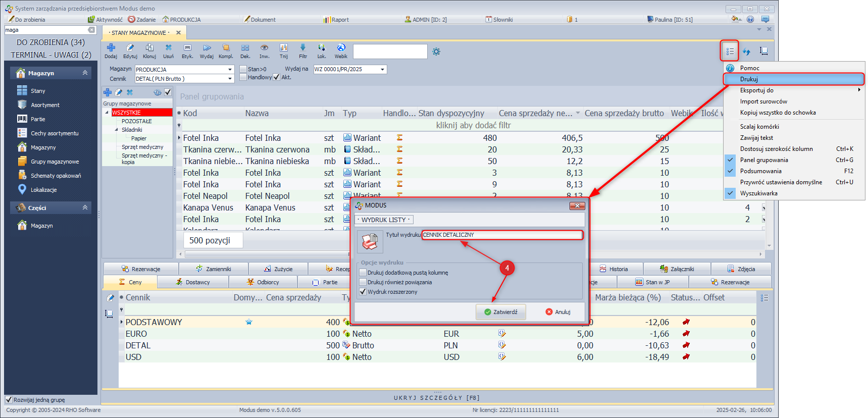Switch to the Dostawcy tab
Image resolution: width=868 pixels, height=418 pixels.
192,282
